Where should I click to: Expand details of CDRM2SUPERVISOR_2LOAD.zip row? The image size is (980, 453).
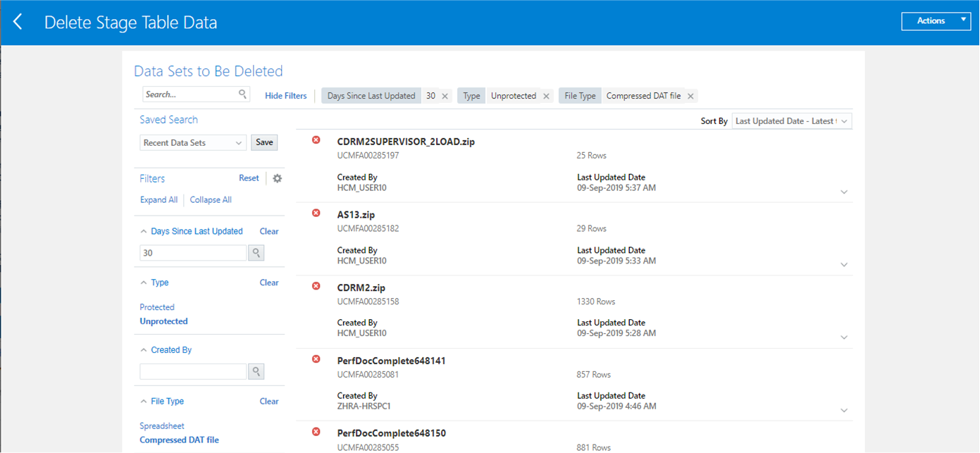tap(844, 192)
